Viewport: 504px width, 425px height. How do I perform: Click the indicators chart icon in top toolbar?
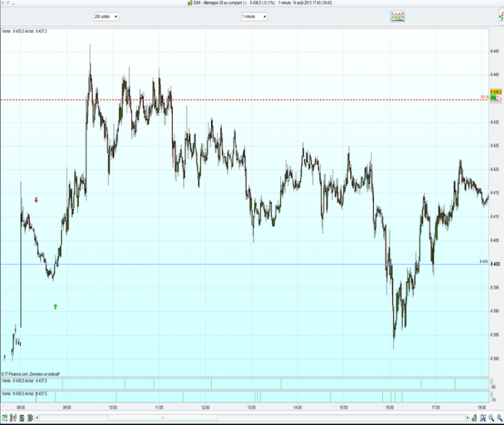click(x=398, y=16)
